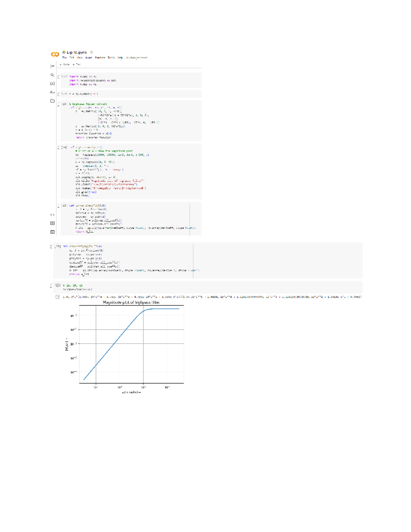Screen dimensions: 411x532
Task: Click the Google Drive icon beside the notebook name
Action: click(64, 52)
